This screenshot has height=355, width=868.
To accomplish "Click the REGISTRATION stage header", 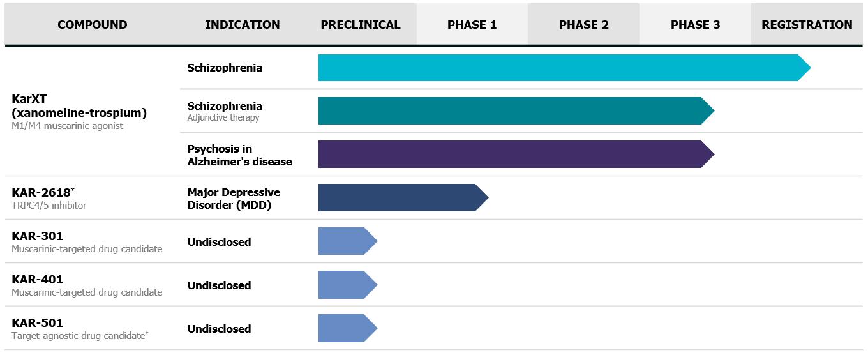I will (807, 25).
